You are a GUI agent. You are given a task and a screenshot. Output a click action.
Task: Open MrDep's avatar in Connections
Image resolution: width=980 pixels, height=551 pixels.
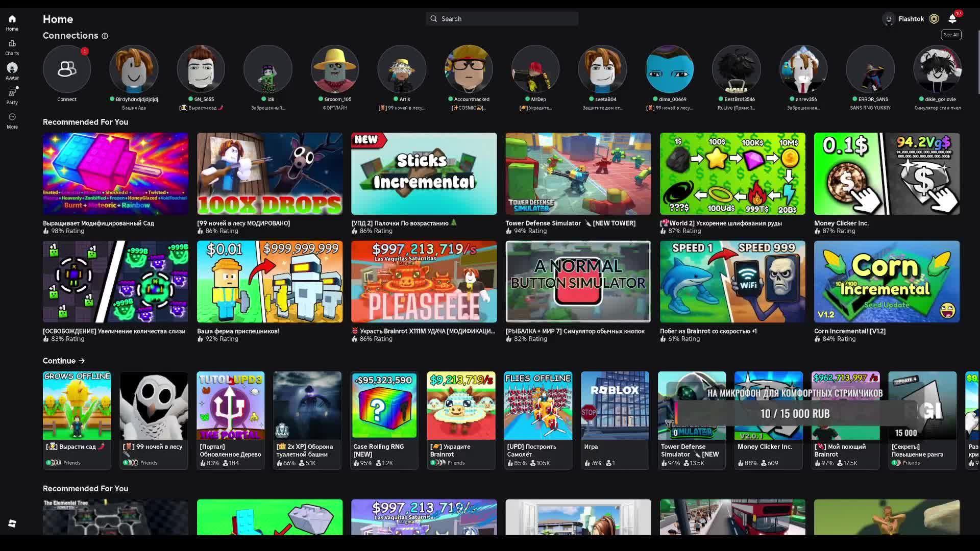(x=535, y=69)
